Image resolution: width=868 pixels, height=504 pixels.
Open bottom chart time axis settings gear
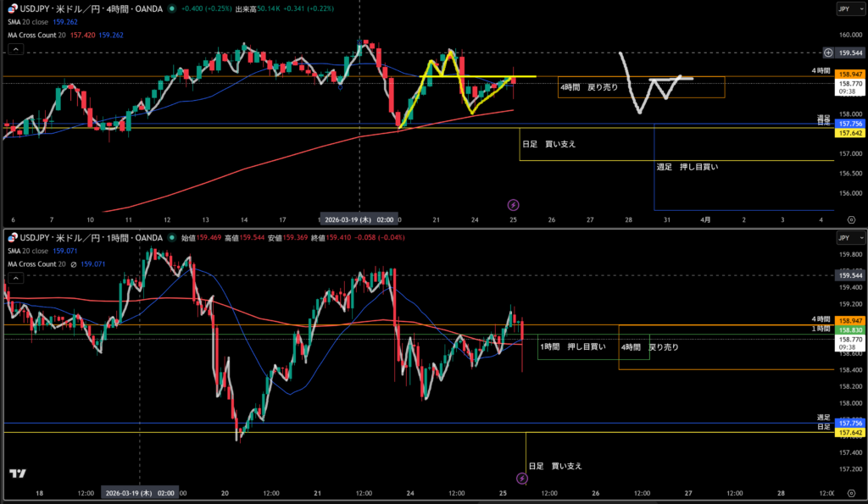[850, 491]
